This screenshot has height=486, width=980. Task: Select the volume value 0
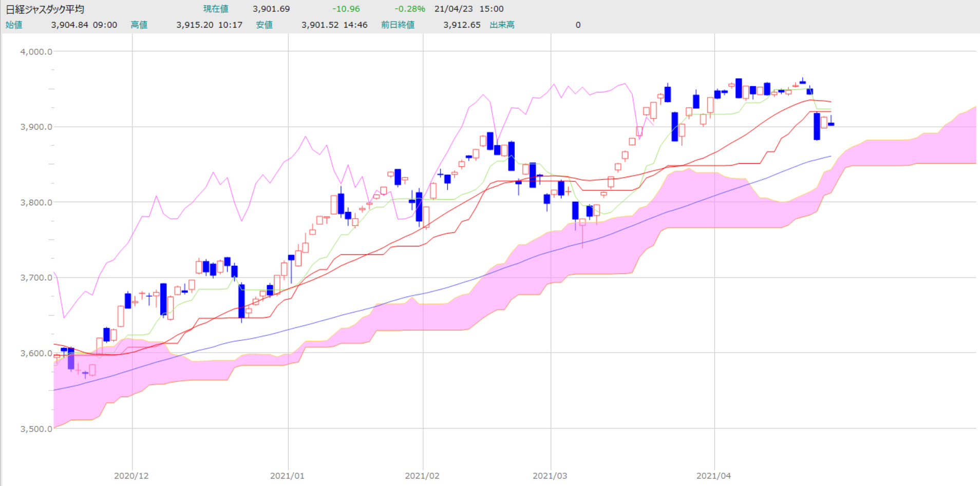coord(578,25)
